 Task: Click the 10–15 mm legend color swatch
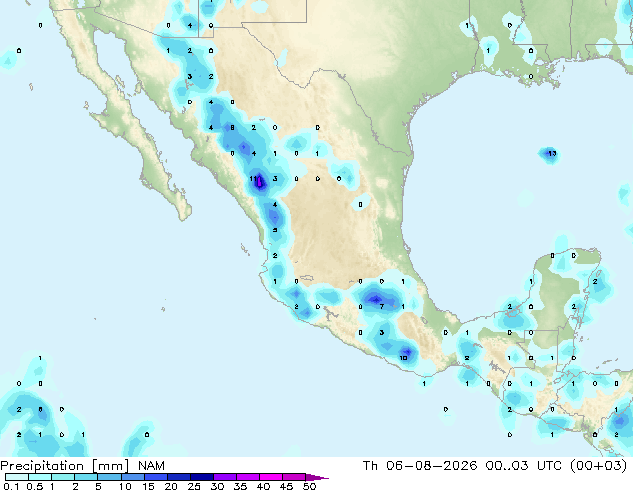pyautogui.click(x=133, y=477)
